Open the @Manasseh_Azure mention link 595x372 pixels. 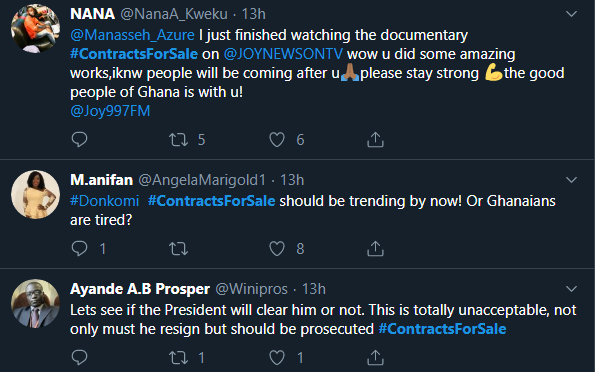132,35
